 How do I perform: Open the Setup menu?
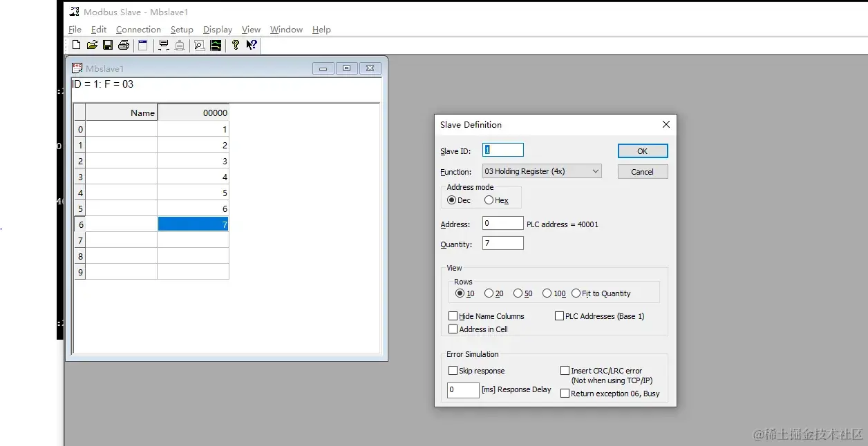pyautogui.click(x=182, y=30)
